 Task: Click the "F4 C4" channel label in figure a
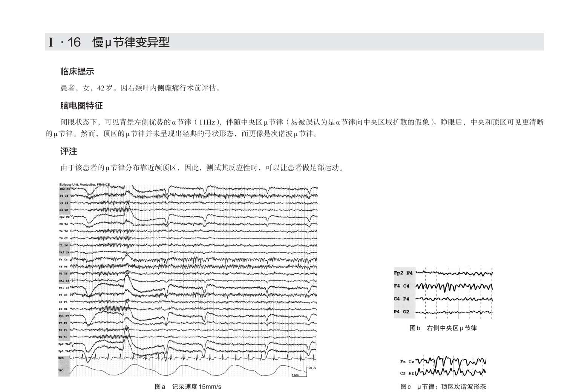[x=64, y=196]
